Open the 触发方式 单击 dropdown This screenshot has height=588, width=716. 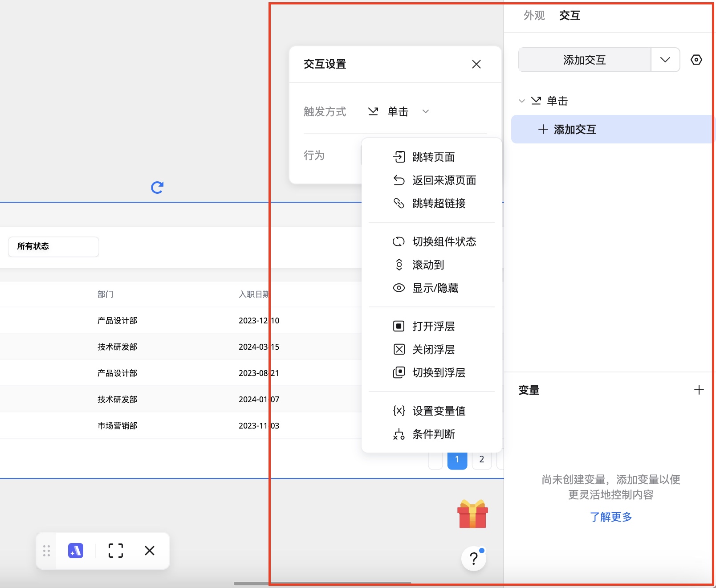[x=399, y=111]
